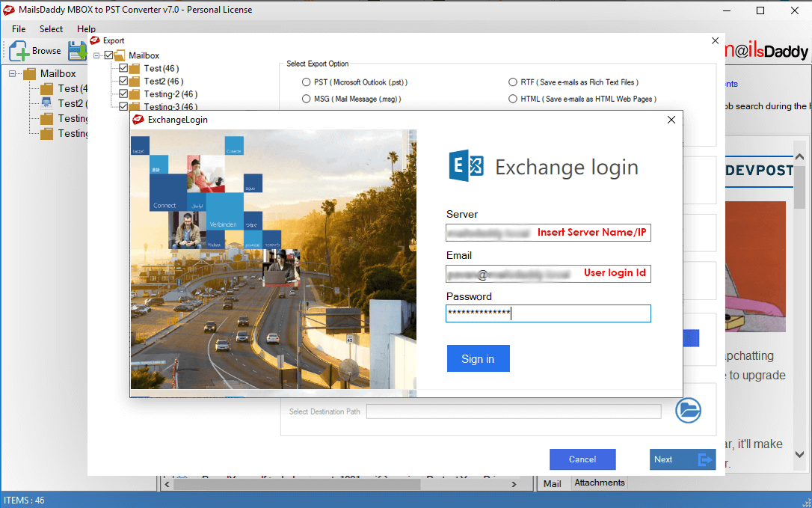This screenshot has height=508, width=812.
Task: Click the Exchange logo in login dialog
Action: tap(466, 166)
